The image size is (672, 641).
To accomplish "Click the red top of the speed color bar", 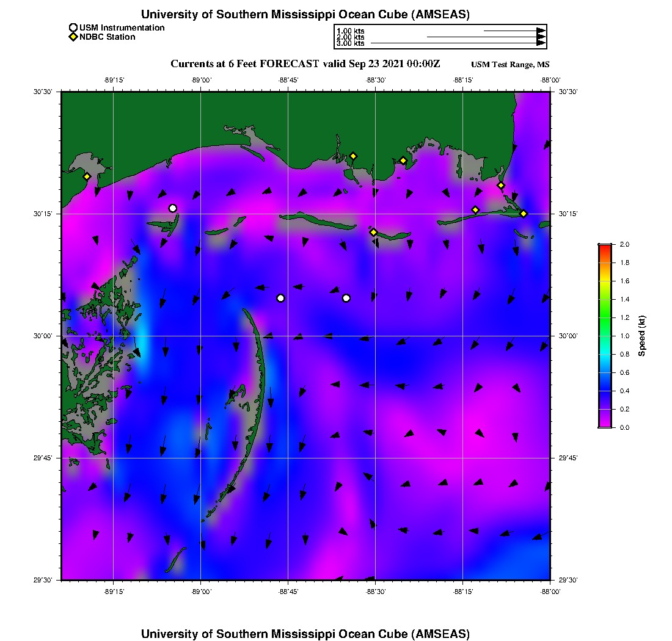I will (x=605, y=247).
